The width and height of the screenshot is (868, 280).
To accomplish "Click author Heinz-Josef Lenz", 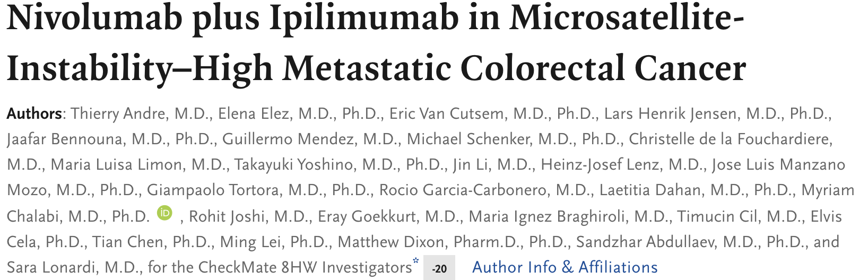I will pos(600,164).
